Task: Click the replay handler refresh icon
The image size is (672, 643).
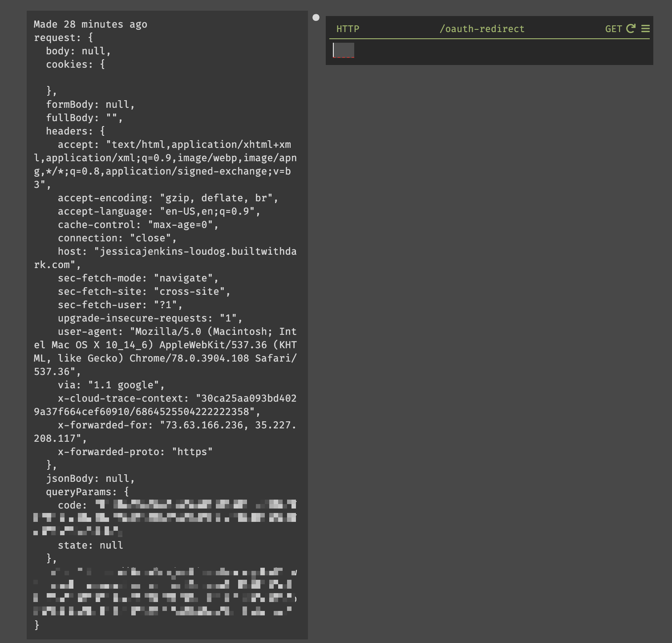Action: tap(631, 28)
